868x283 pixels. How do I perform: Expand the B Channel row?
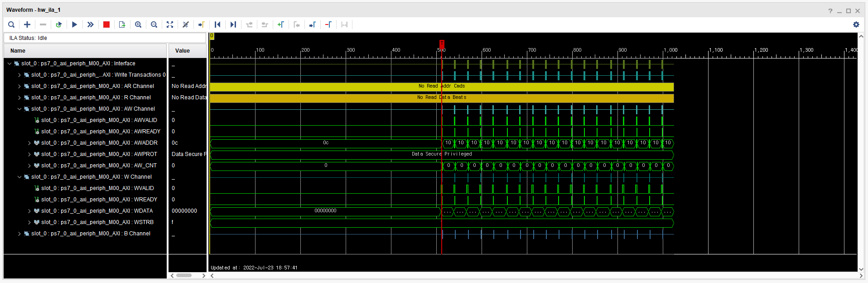pyautogui.click(x=19, y=234)
